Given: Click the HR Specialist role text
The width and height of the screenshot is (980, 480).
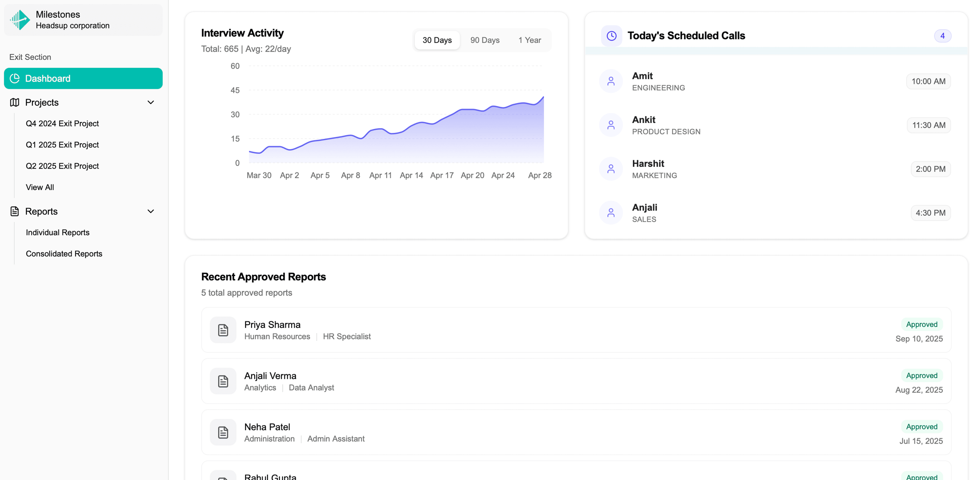Looking at the screenshot, I should [x=347, y=337].
